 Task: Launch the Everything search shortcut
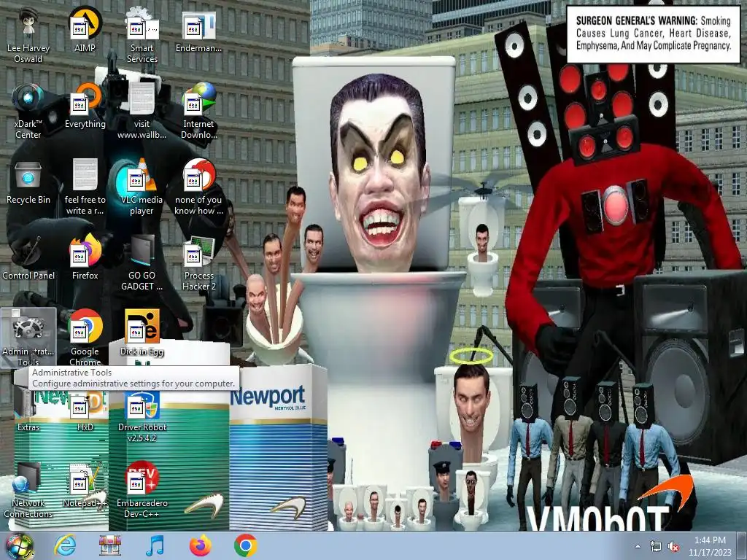pos(85,106)
